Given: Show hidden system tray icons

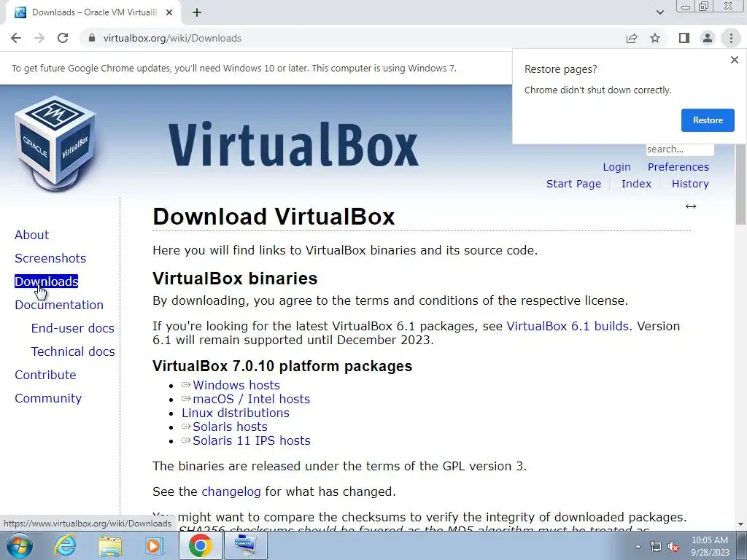Looking at the screenshot, I should point(638,546).
